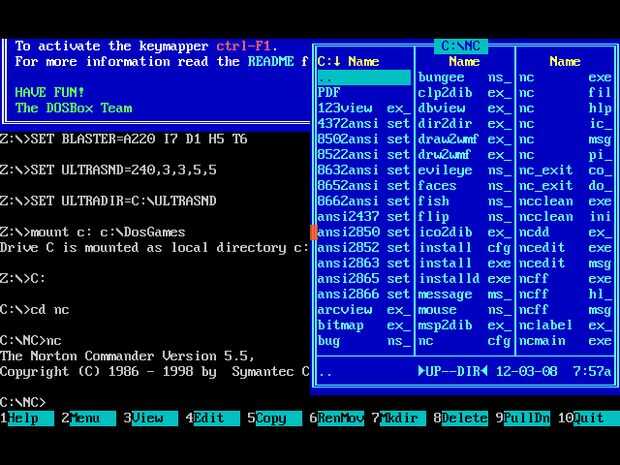Select file bitmap ex_
The height and width of the screenshot is (465, 620).
click(x=364, y=325)
